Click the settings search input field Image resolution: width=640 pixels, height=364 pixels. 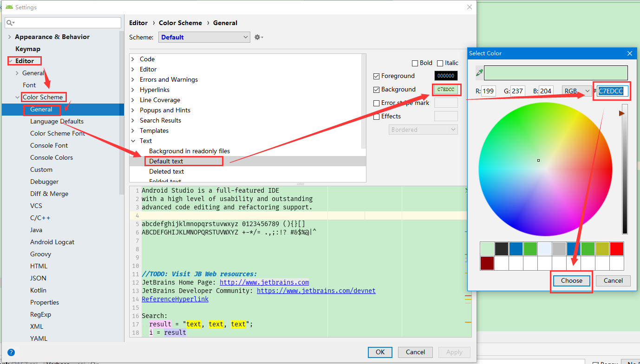(63, 23)
